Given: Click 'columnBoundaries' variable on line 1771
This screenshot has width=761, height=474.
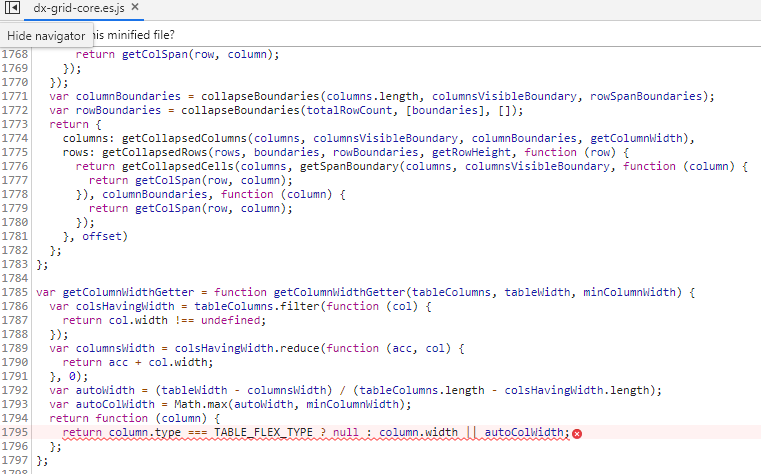Looking at the screenshot, I should tap(128, 96).
